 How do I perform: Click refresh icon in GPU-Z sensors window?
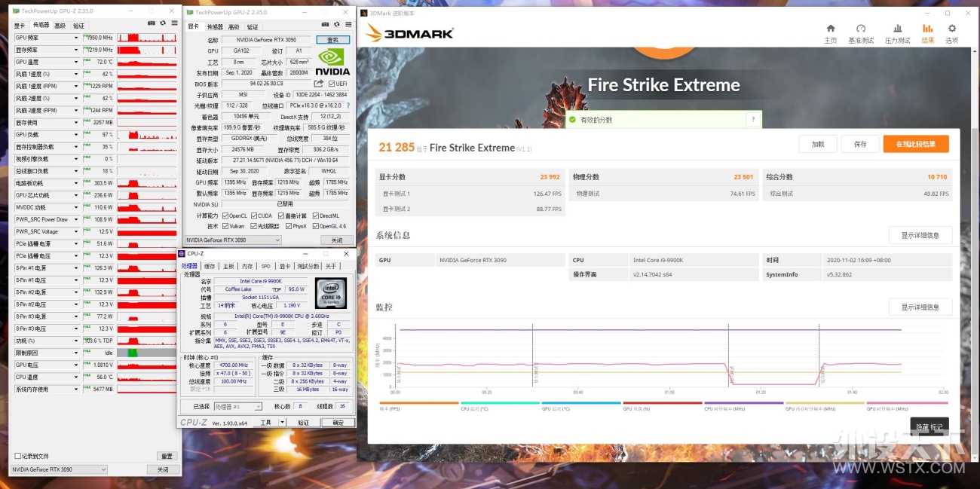coord(163,23)
